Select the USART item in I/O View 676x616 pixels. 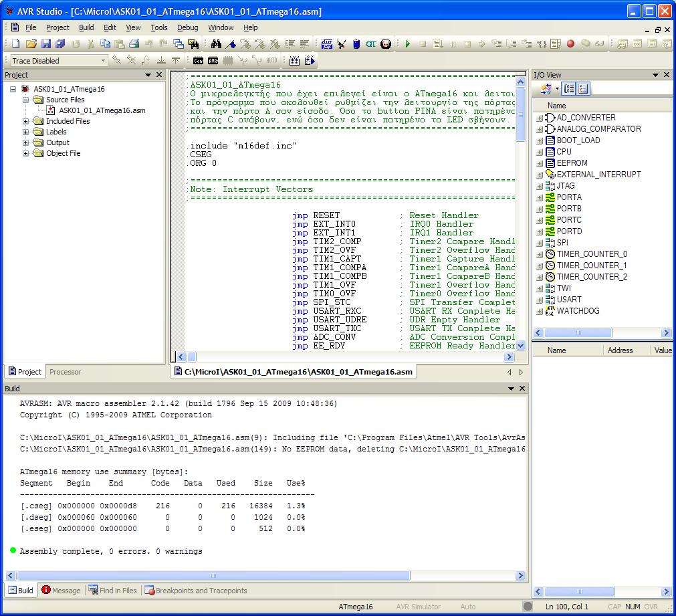[568, 300]
